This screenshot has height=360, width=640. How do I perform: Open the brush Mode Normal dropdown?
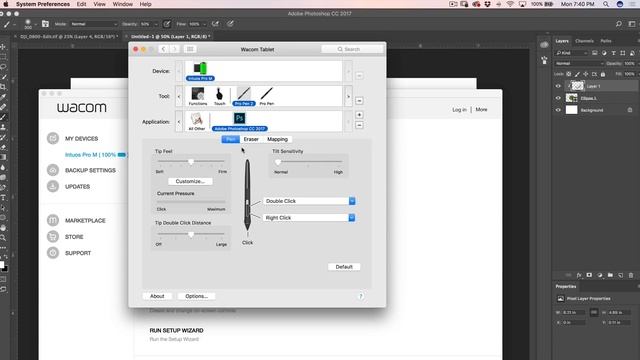(x=93, y=24)
